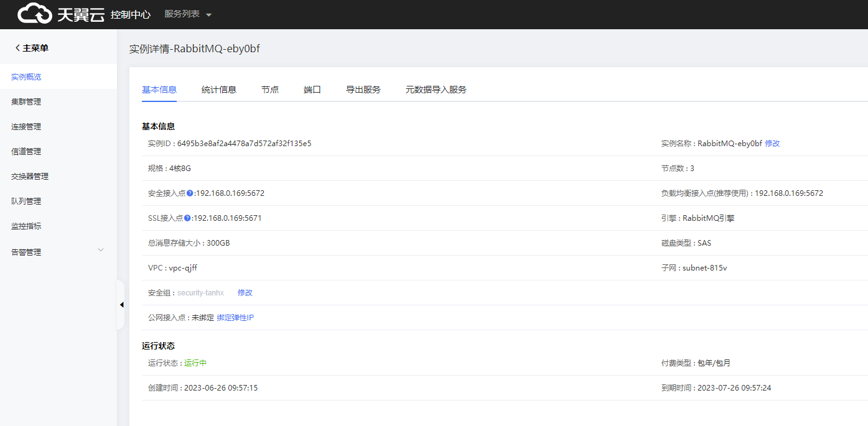868x426 pixels.
Task: Expand the 告警管理 submenu chevron
Action: 101,250
